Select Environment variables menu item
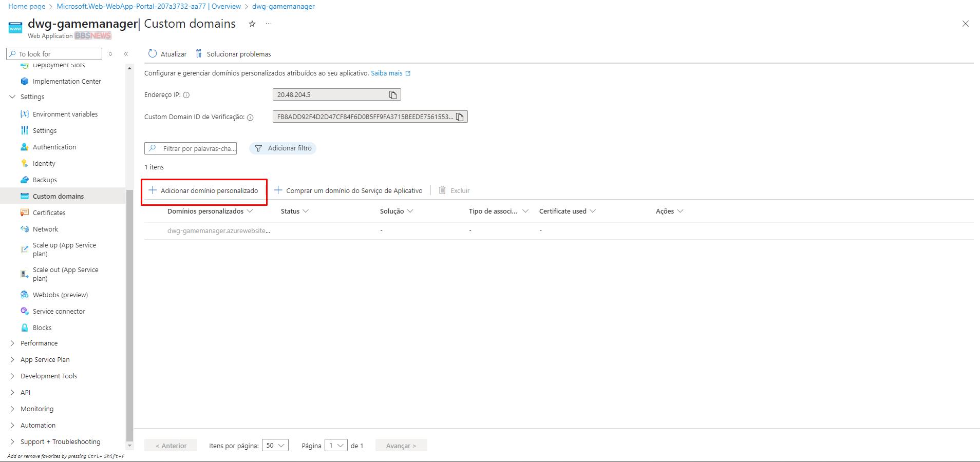The image size is (980, 462). click(x=65, y=114)
